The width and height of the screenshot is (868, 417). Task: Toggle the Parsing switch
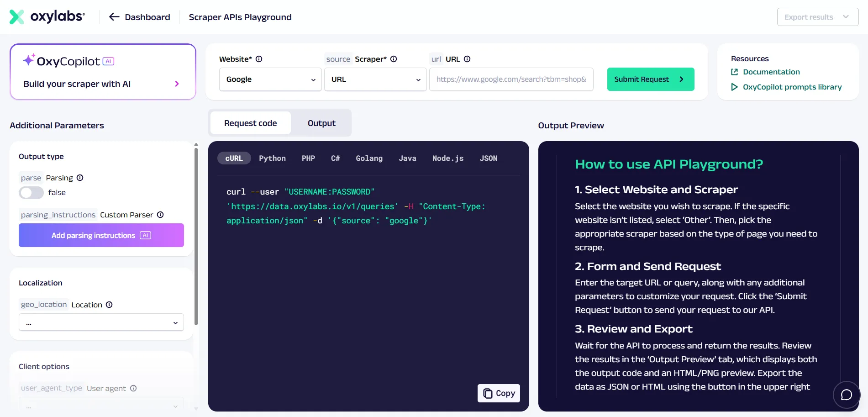31,193
